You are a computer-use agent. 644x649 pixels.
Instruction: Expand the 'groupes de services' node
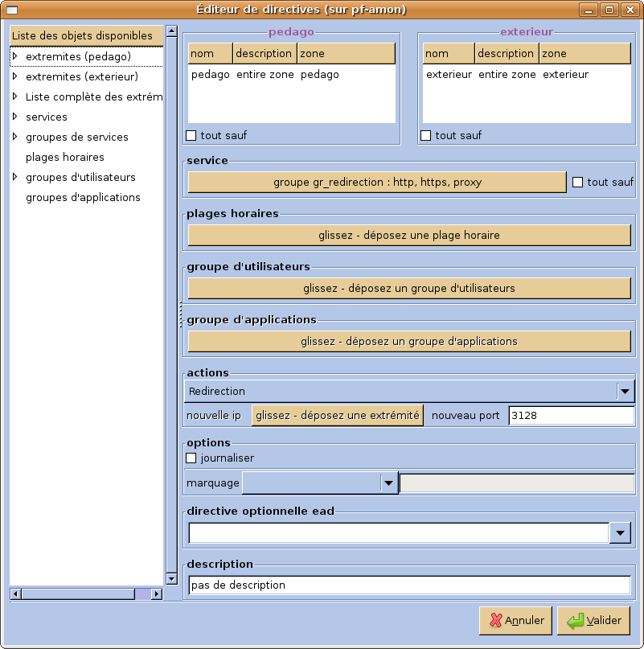(15, 137)
